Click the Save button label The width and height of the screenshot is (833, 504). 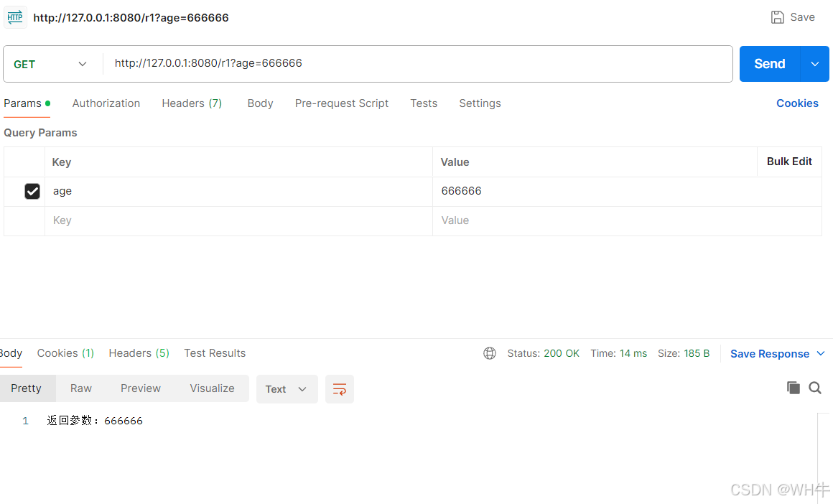(x=802, y=17)
